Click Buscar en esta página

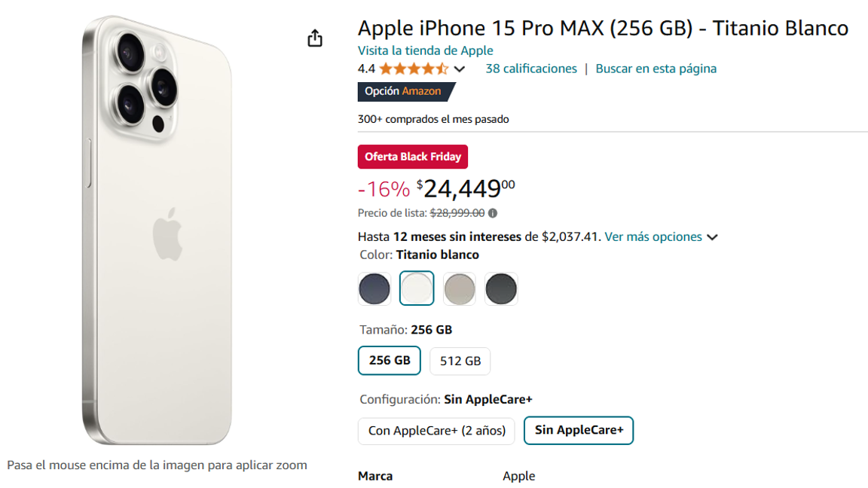coord(656,68)
